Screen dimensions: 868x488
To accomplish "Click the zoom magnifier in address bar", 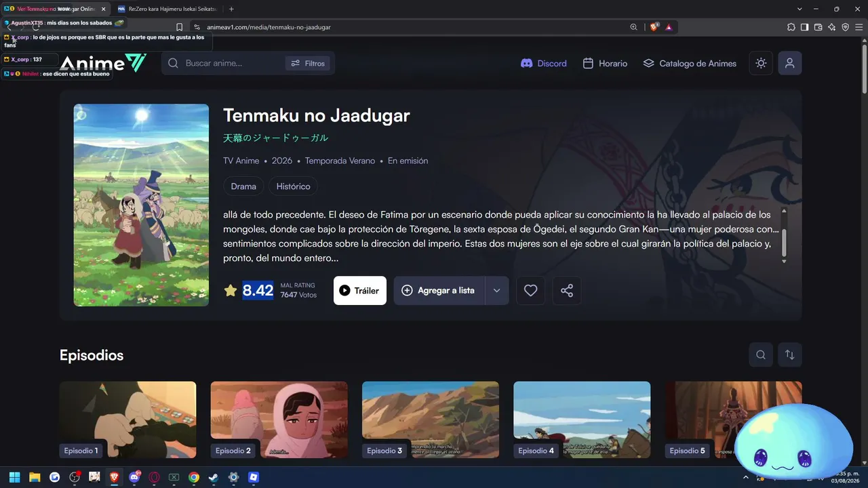I will click(634, 27).
